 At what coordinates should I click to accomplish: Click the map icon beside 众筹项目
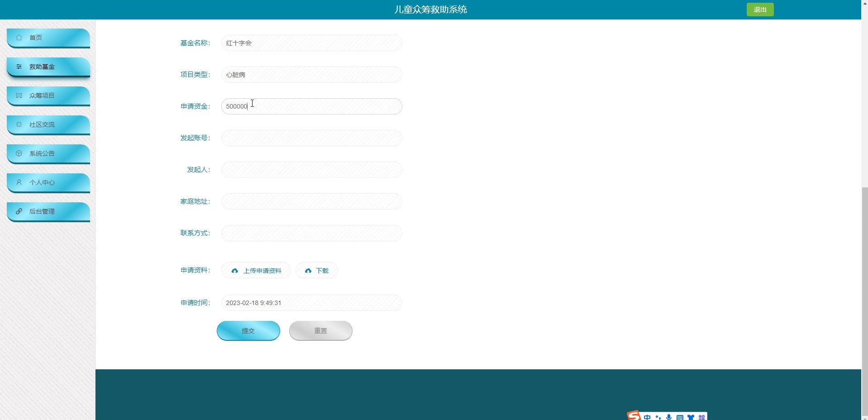19,95
